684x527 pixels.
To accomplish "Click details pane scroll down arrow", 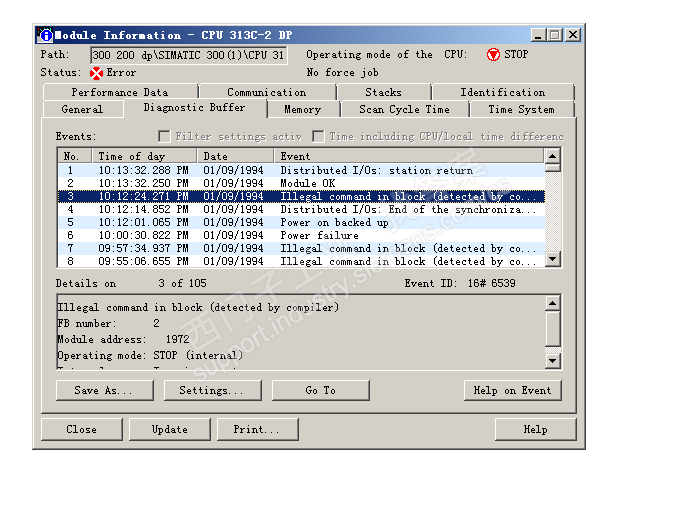I will [x=553, y=360].
